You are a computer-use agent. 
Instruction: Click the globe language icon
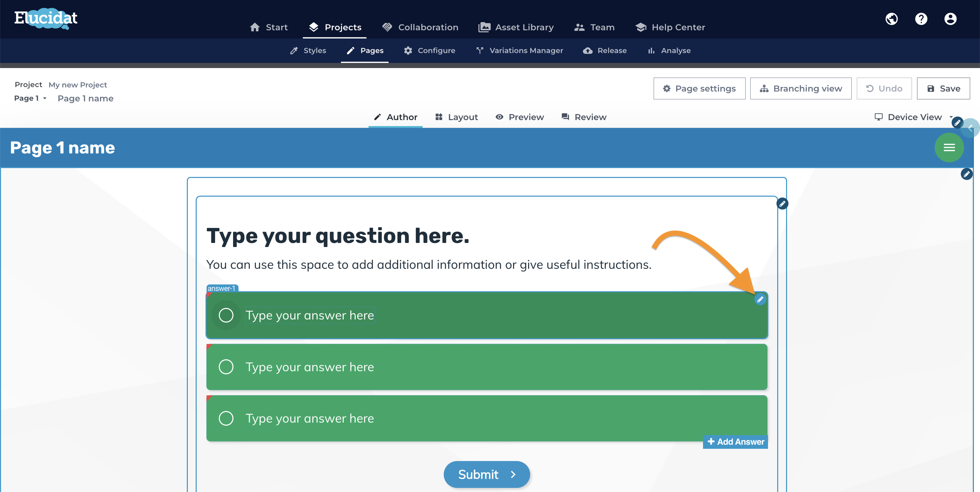coord(892,19)
